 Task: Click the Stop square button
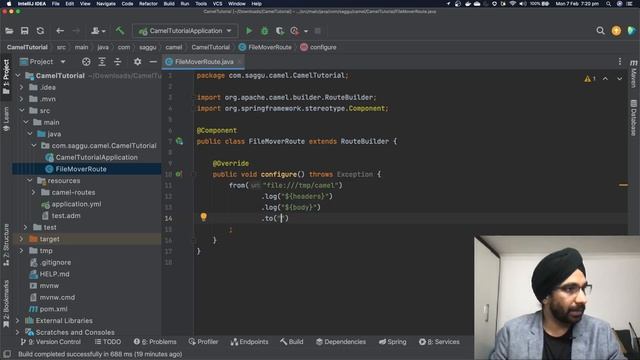coord(318,31)
